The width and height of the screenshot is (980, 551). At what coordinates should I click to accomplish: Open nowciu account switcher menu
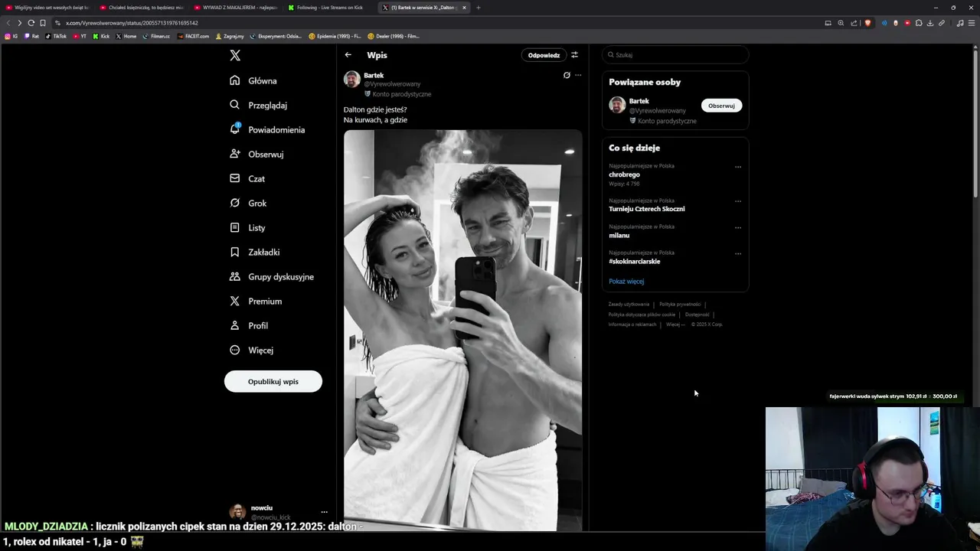coord(324,512)
